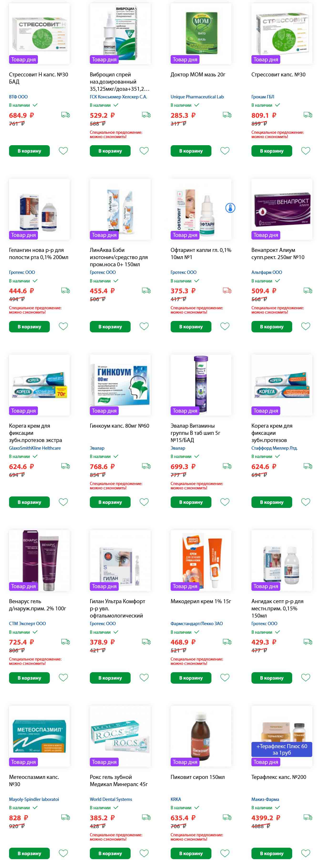Image resolution: width=322 pixels, height=868 pixels.
Task: Open manufacturer link Unique Pharmaceutical Lab
Action: coord(197,97)
